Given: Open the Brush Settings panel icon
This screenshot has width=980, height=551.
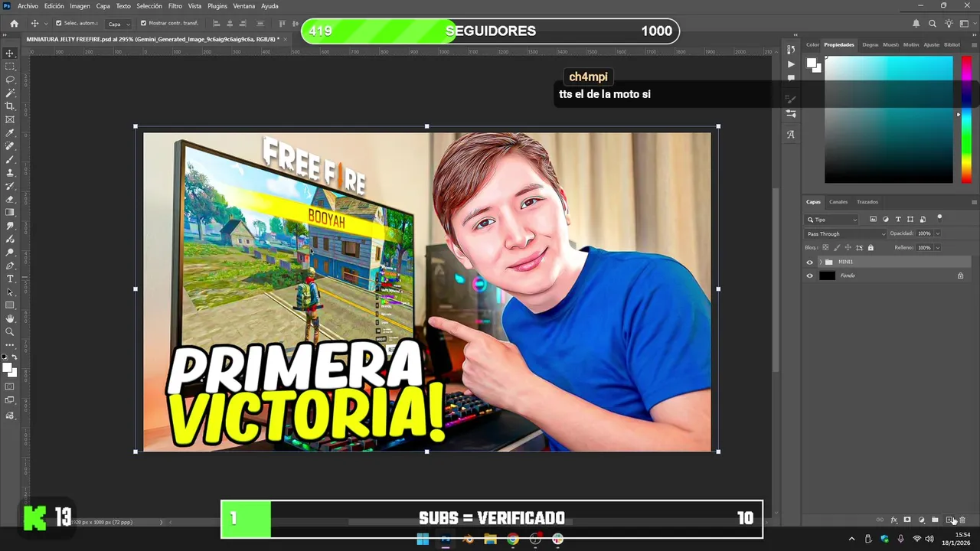Looking at the screenshot, I should click(x=791, y=99).
